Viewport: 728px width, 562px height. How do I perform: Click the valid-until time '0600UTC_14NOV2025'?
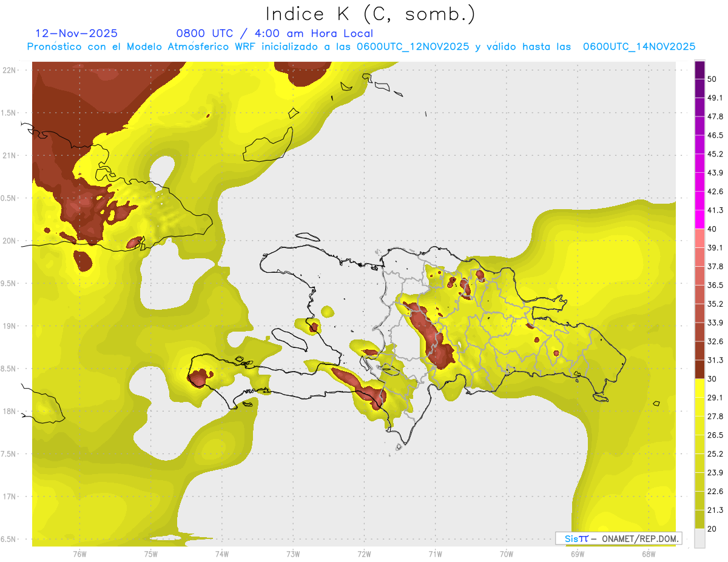pyautogui.click(x=639, y=47)
